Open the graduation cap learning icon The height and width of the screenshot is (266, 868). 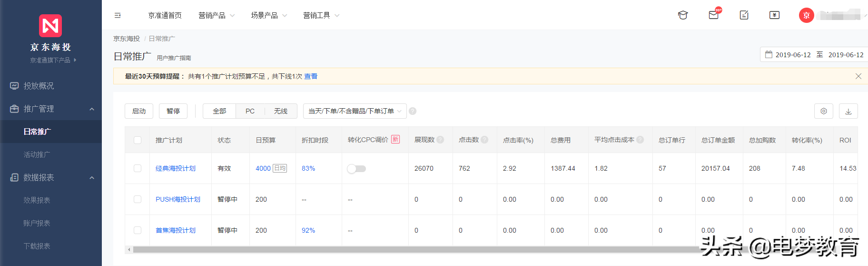[x=683, y=15]
